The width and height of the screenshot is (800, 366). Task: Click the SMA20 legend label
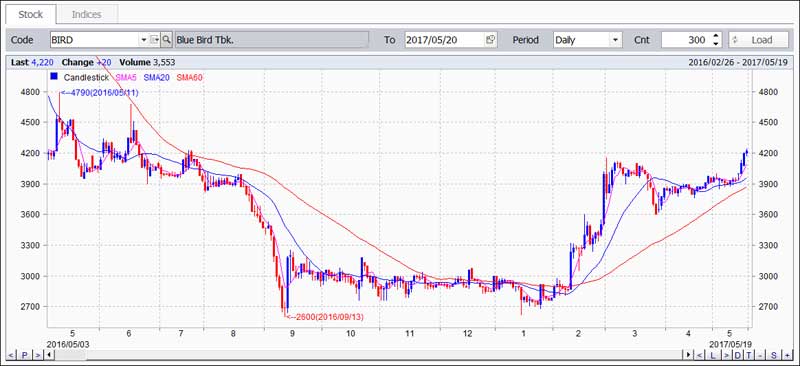158,78
